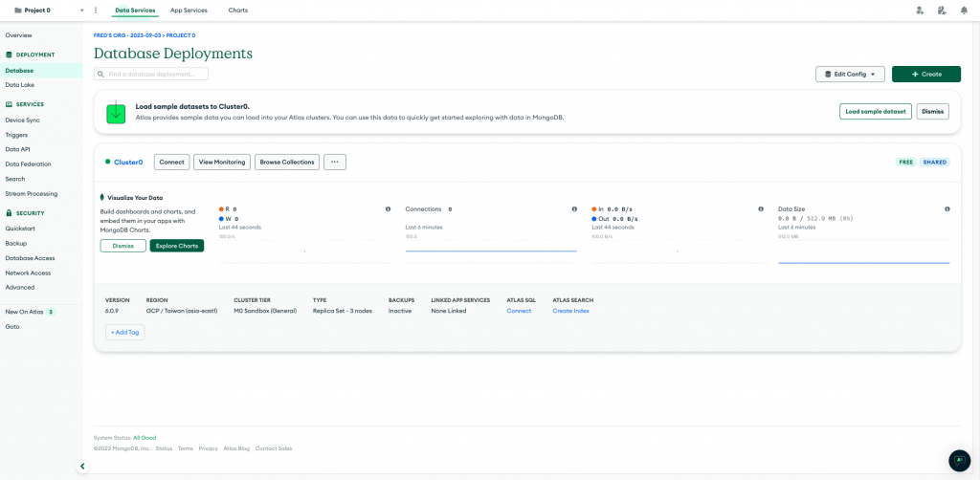
Task: Click the search magnifier icon in deployment search
Action: 101,74
